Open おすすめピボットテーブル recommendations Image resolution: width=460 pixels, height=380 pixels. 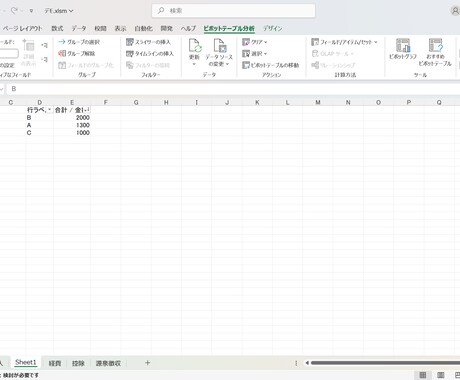coord(435,52)
